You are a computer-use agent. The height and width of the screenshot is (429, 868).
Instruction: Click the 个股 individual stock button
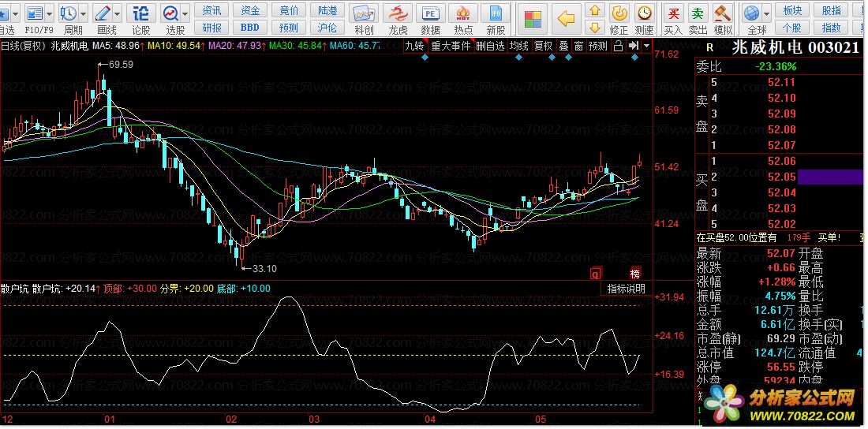793,27
